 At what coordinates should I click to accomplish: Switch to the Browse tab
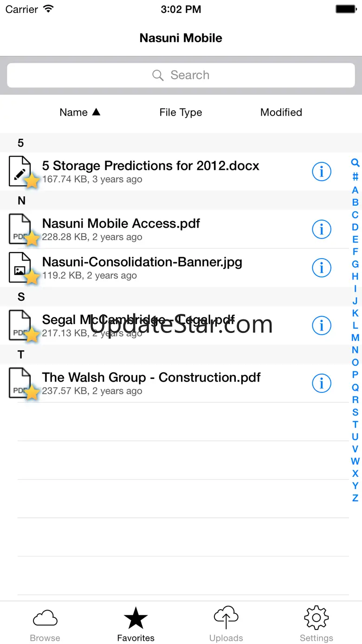pyautogui.click(x=45, y=624)
